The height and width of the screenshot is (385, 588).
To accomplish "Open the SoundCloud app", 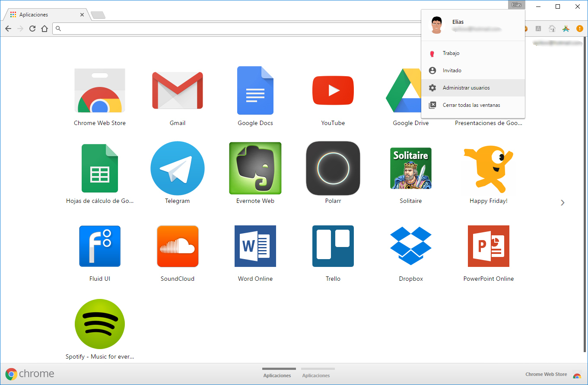I will [177, 246].
